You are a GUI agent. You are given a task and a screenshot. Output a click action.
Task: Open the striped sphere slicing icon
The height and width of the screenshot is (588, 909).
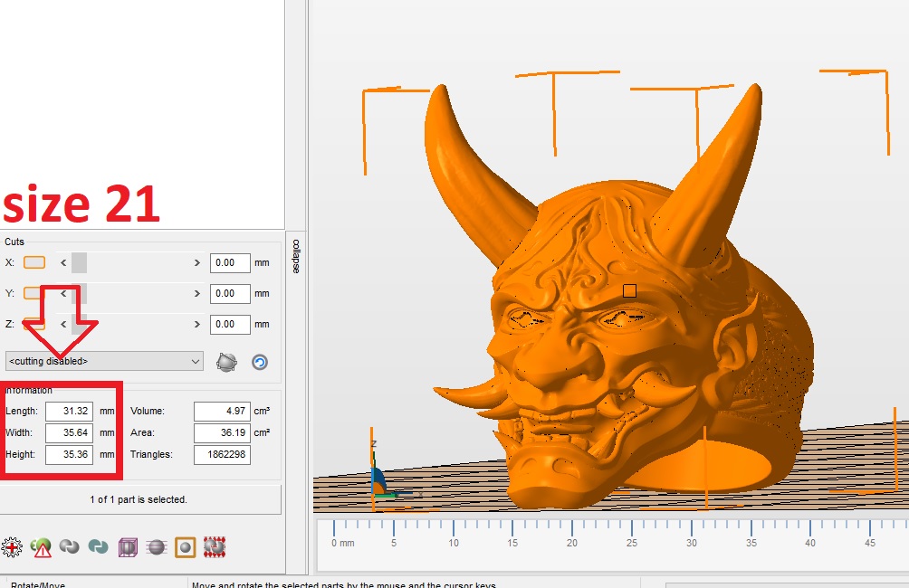pyautogui.click(x=157, y=547)
